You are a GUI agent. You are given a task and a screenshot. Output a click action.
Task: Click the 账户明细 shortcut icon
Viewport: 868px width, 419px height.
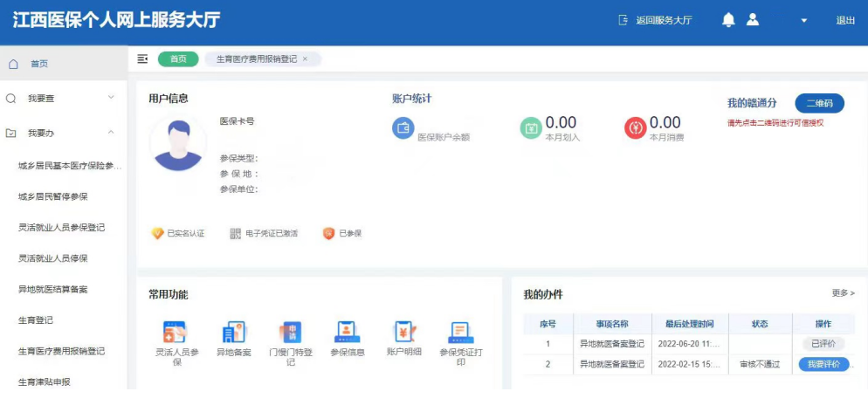click(403, 332)
